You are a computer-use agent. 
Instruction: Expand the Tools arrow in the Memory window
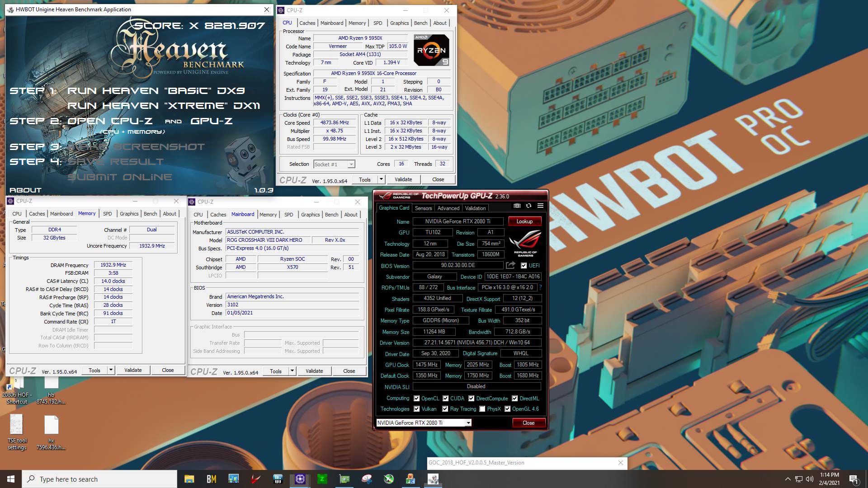pos(111,370)
